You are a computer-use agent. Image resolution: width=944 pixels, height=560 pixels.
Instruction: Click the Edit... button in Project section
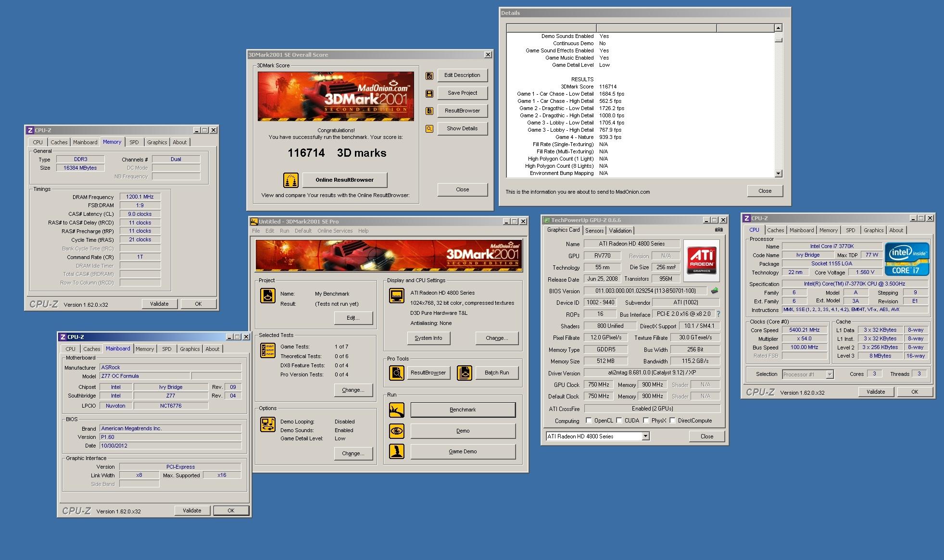[353, 318]
